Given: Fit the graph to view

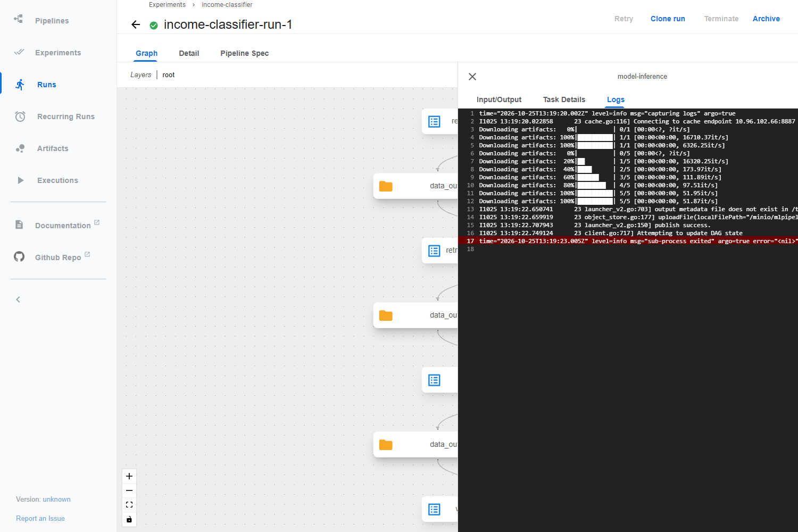Looking at the screenshot, I should click(x=129, y=505).
